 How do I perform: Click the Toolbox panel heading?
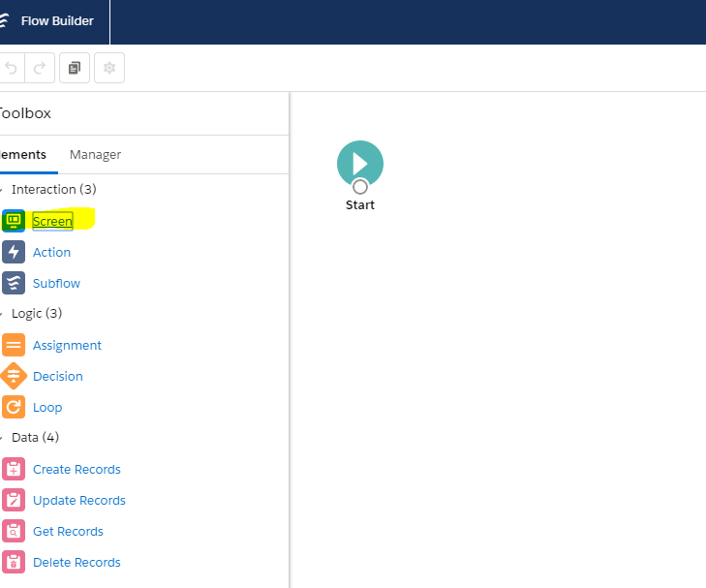pos(25,113)
